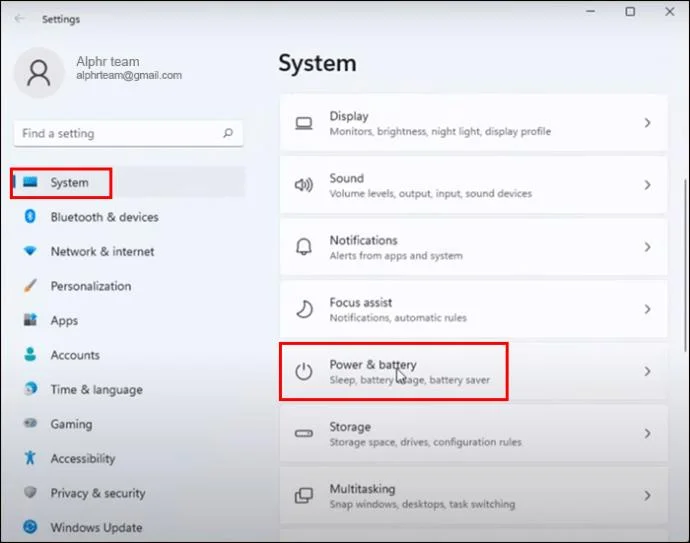Viewport: 690px width, 543px height.
Task: Click the vertical scrollbar thumb
Action: pos(686,265)
